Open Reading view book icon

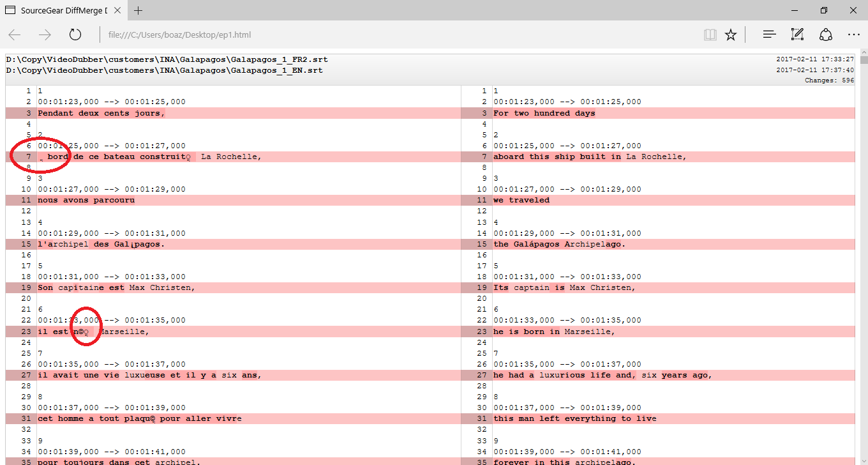click(x=710, y=34)
